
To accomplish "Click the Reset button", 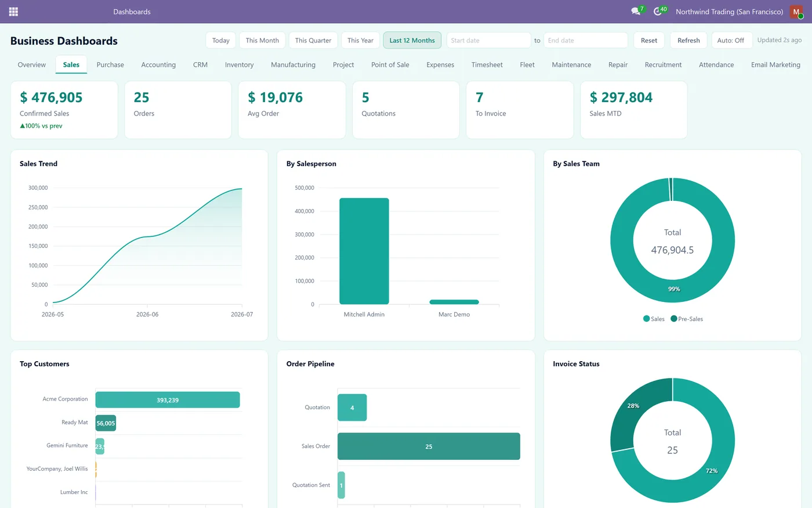I will [649, 41].
